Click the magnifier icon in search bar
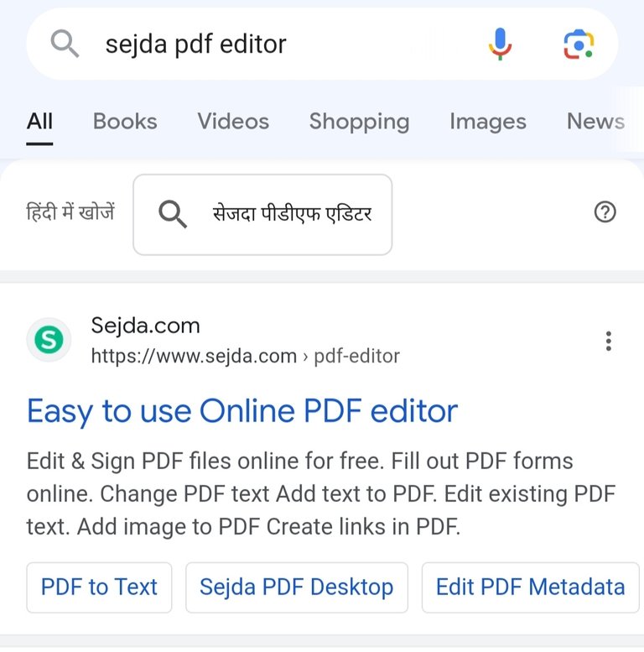The height and width of the screenshot is (652, 644). [x=65, y=44]
